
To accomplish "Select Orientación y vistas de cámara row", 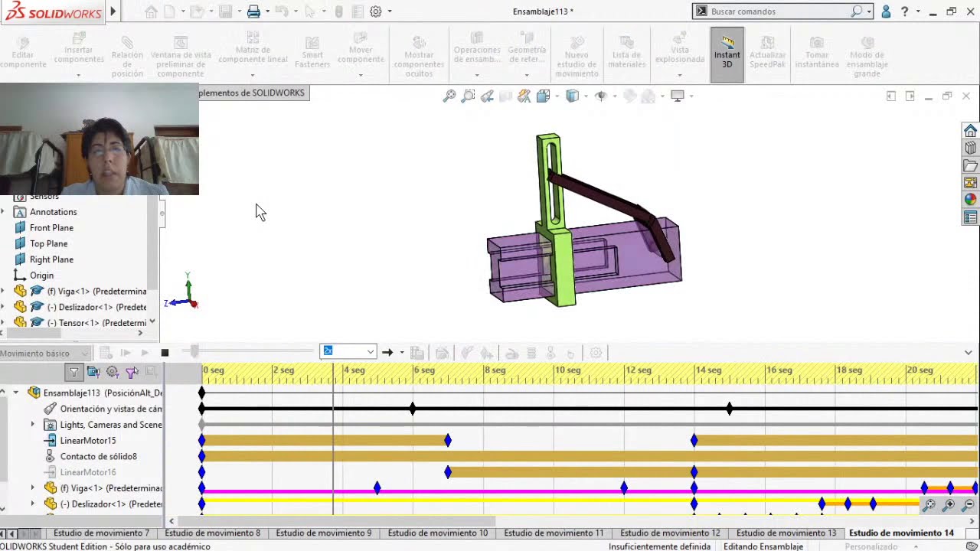I will pyautogui.click(x=111, y=409).
